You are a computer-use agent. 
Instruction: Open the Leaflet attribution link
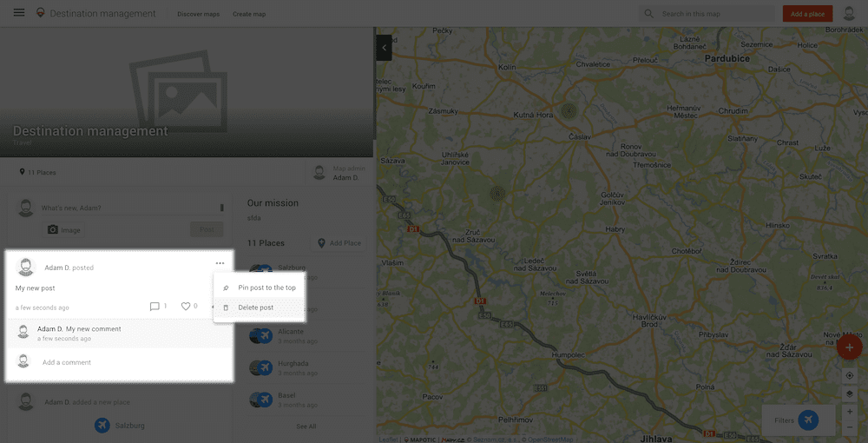387,440
